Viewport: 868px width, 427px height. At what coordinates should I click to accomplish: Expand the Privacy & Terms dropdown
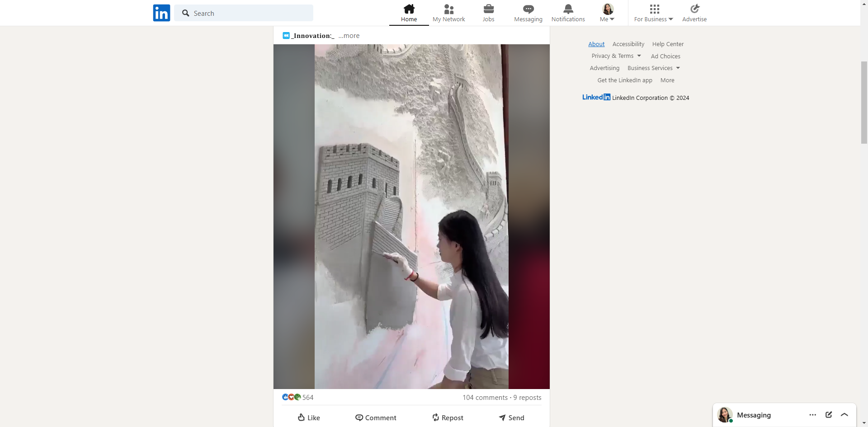point(616,56)
